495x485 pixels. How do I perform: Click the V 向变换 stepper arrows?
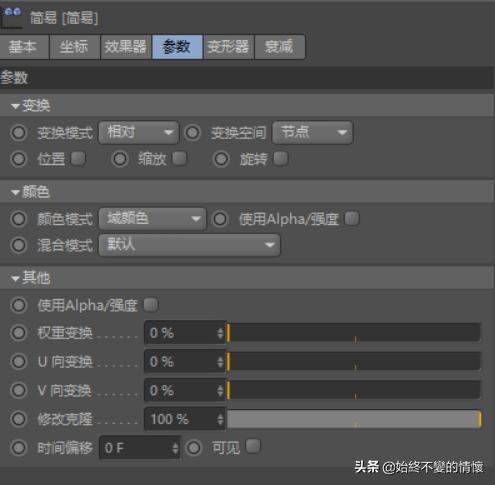[x=220, y=391]
